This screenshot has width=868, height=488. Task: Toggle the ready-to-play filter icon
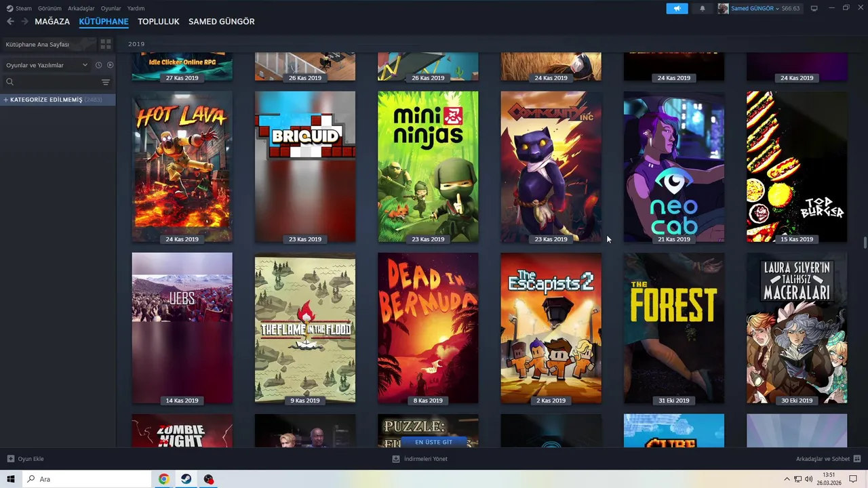pyautogui.click(x=110, y=65)
